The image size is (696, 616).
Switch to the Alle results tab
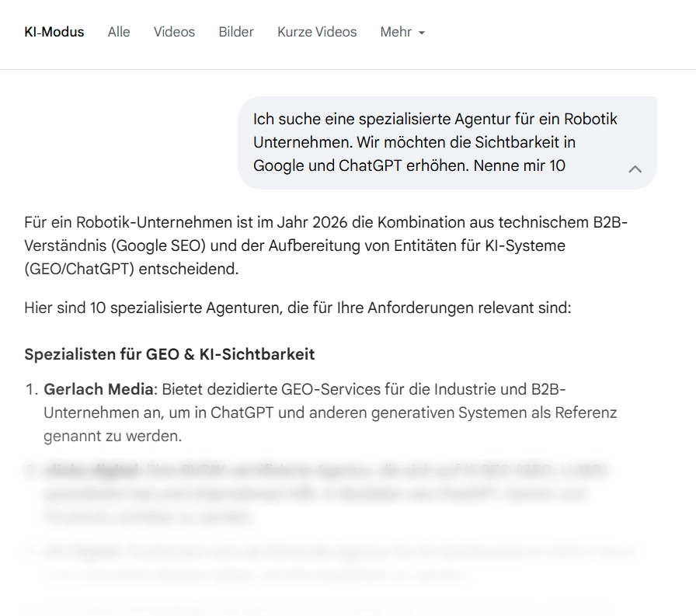click(x=119, y=32)
